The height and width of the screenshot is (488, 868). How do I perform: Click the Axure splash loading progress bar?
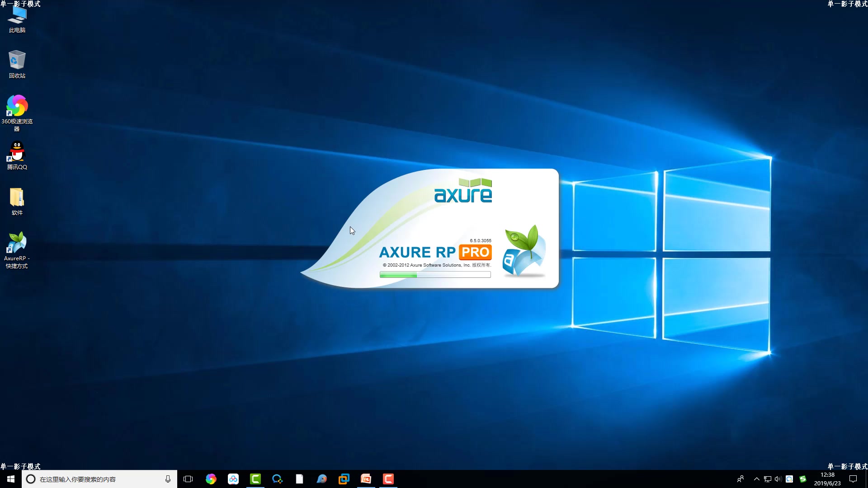click(x=435, y=275)
